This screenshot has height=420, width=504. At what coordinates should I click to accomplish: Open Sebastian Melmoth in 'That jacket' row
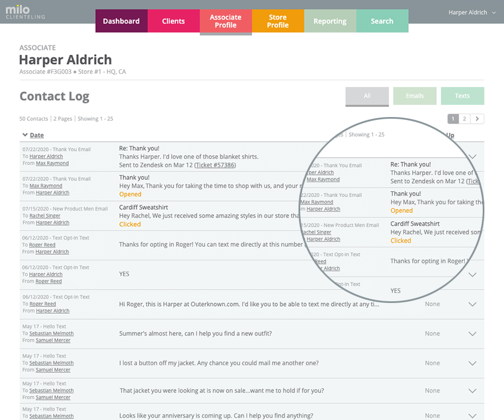pos(52,390)
